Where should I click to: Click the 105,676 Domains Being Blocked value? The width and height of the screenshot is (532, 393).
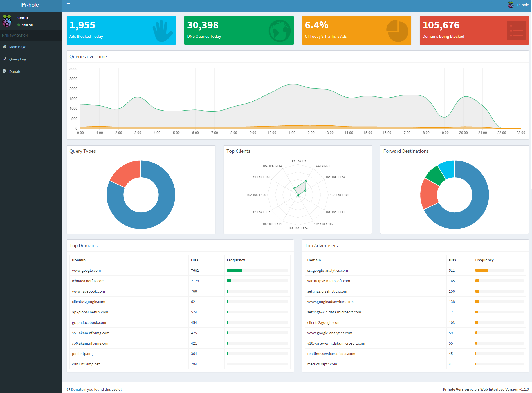pos(441,25)
